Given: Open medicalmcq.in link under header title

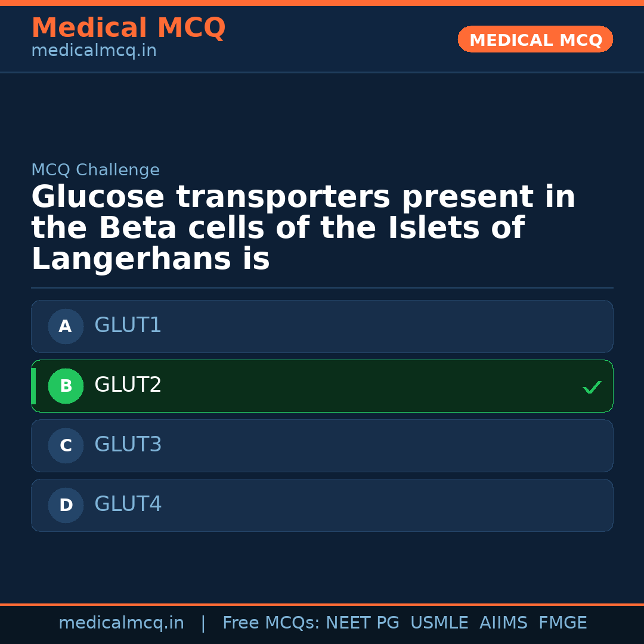Looking at the screenshot, I should click(94, 51).
